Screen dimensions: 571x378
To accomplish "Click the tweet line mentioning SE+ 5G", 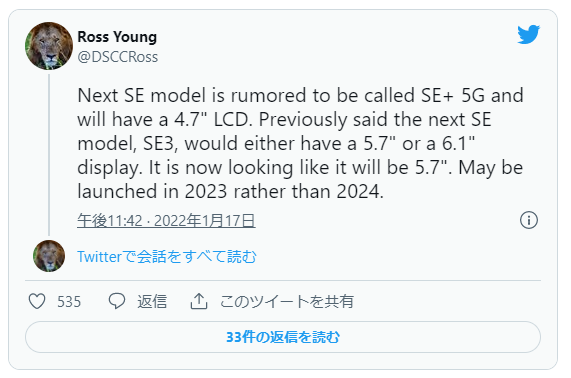I will click(300, 95).
